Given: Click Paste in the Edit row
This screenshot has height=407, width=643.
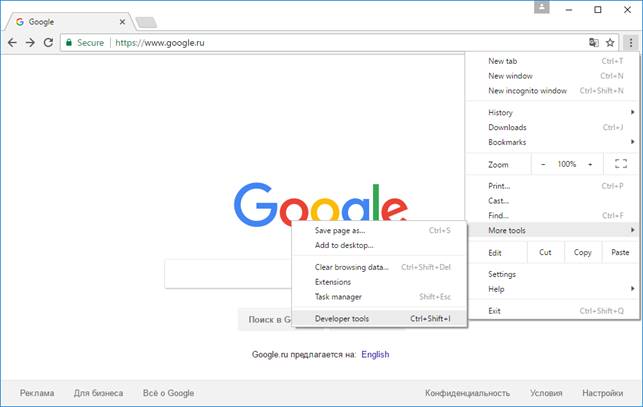Looking at the screenshot, I should (620, 252).
